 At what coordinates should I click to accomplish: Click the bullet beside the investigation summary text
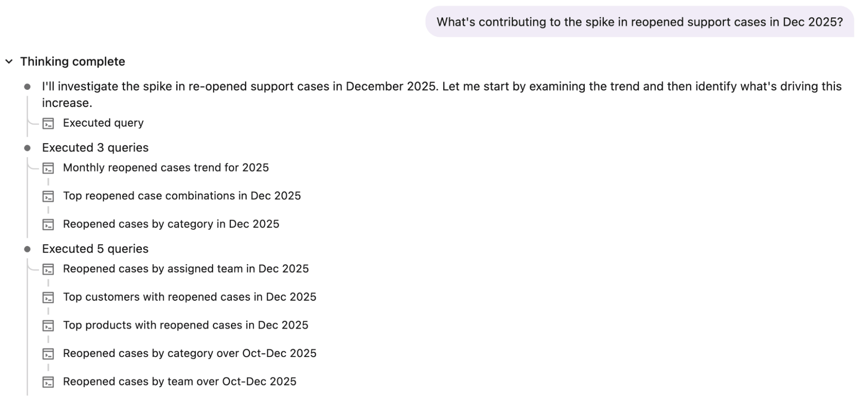click(x=28, y=86)
